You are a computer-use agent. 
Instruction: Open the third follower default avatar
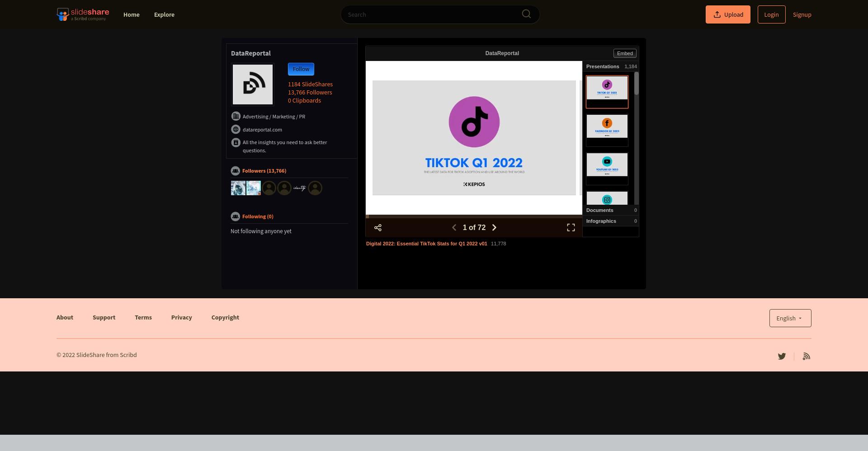(x=269, y=188)
